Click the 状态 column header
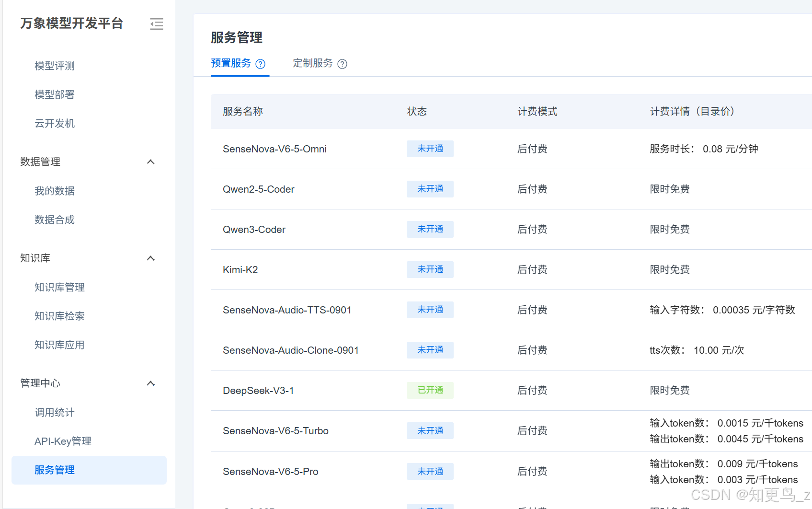Screen dimensions: 812x509 [417, 112]
